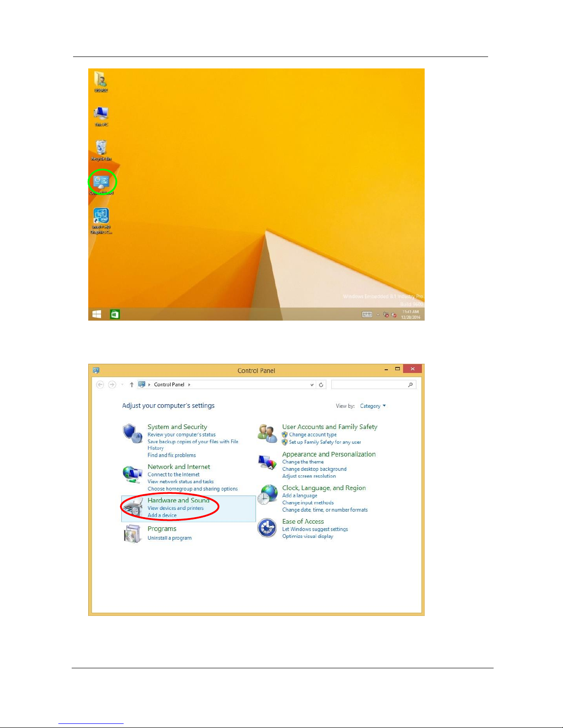Open Network and Internet heading
Screen dimensions: 563x728
tap(179, 467)
